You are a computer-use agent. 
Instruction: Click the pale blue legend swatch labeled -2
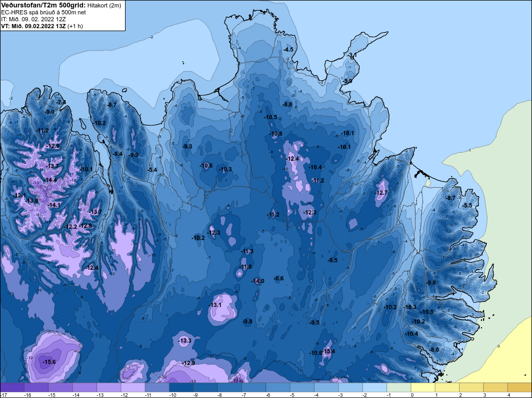(375, 387)
